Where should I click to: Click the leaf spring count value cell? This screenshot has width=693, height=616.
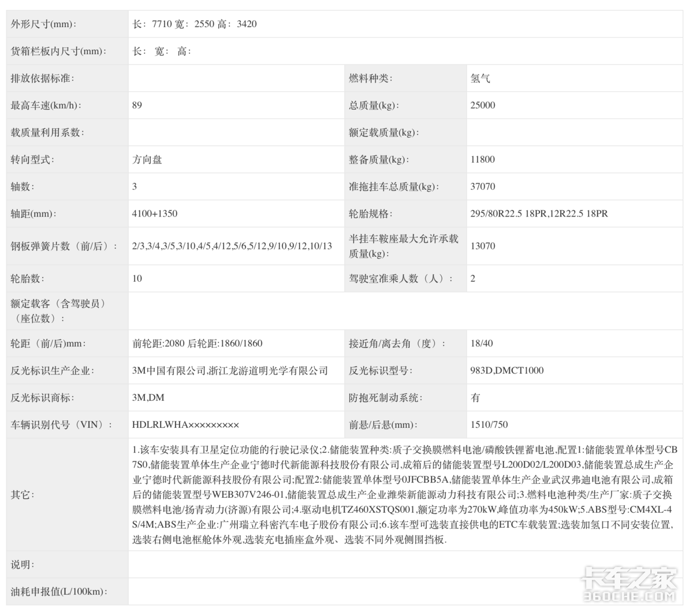click(232, 246)
